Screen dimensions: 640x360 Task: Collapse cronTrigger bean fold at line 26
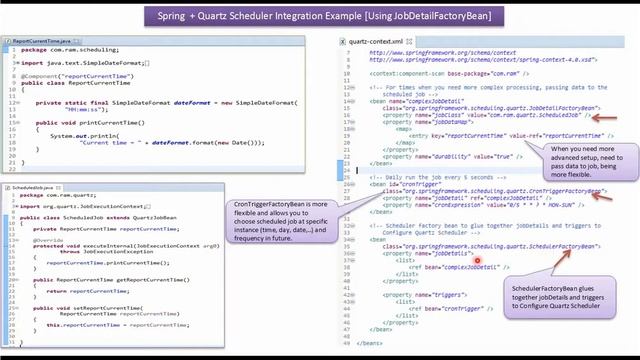(x=353, y=184)
